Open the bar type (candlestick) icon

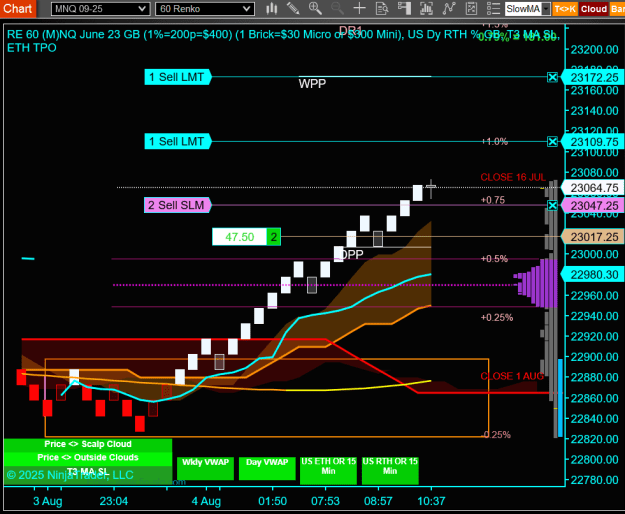tap(271, 8)
